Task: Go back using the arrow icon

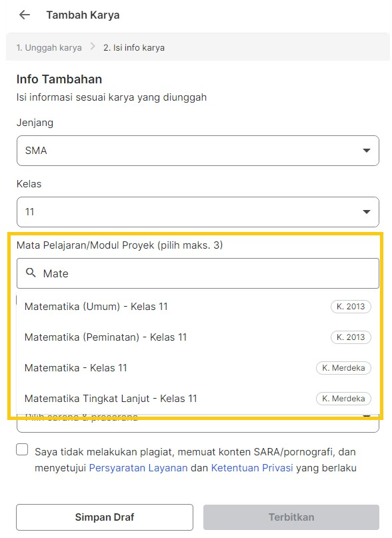Action: [x=25, y=15]
